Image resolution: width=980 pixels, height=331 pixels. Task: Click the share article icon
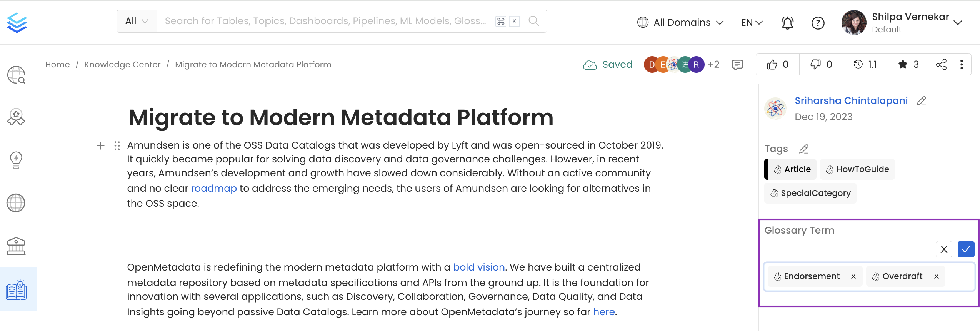(x=941, y=65)
